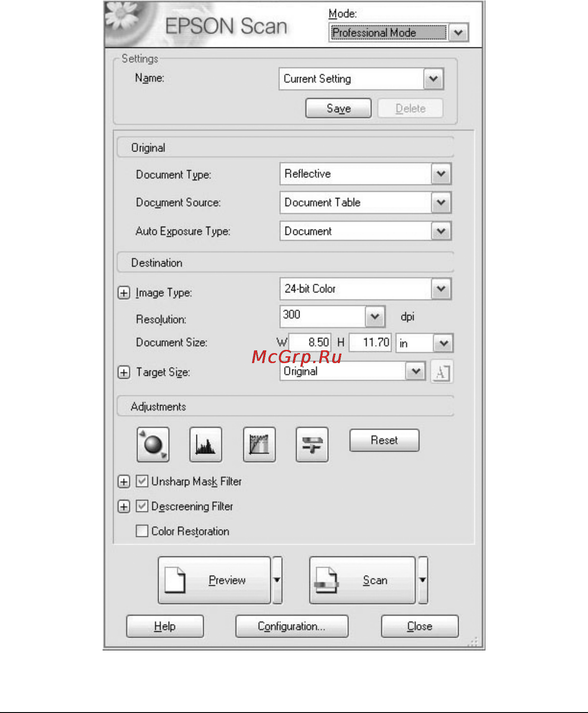Click the Preview button
This screenshot has width=588, height=713.
pyautogui.click(x=214, y=580)
